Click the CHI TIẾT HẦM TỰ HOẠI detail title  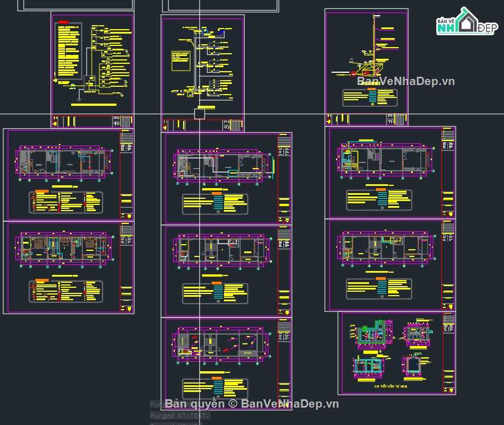(x=390, y=386)
